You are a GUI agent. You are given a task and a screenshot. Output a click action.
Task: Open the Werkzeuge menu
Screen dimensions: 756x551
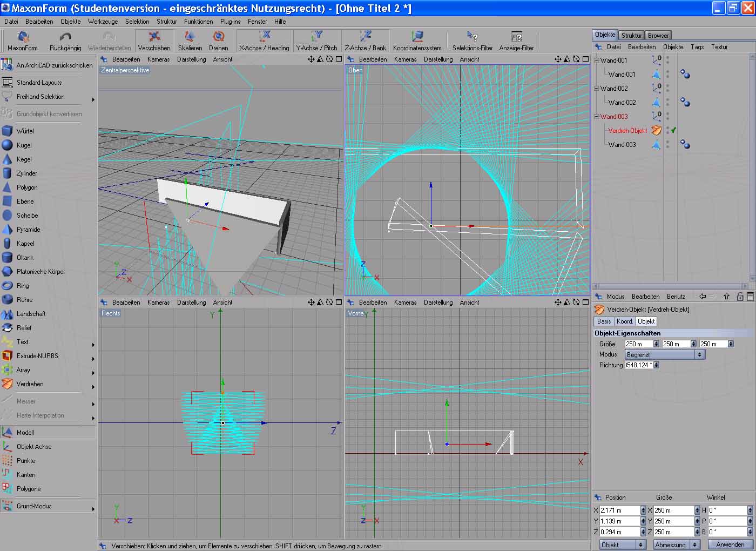coord(103,22)
